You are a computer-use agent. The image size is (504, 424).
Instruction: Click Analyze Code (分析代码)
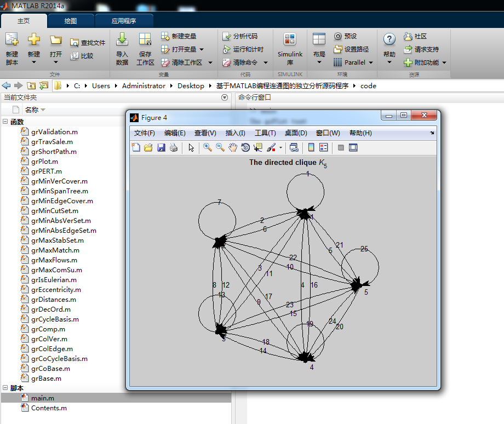[240, 36]
